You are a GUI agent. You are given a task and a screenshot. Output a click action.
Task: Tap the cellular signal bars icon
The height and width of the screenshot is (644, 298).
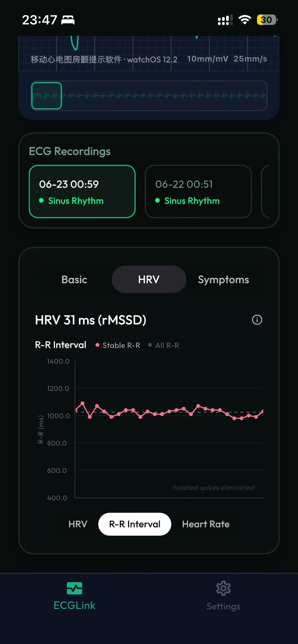click(225, 20)
